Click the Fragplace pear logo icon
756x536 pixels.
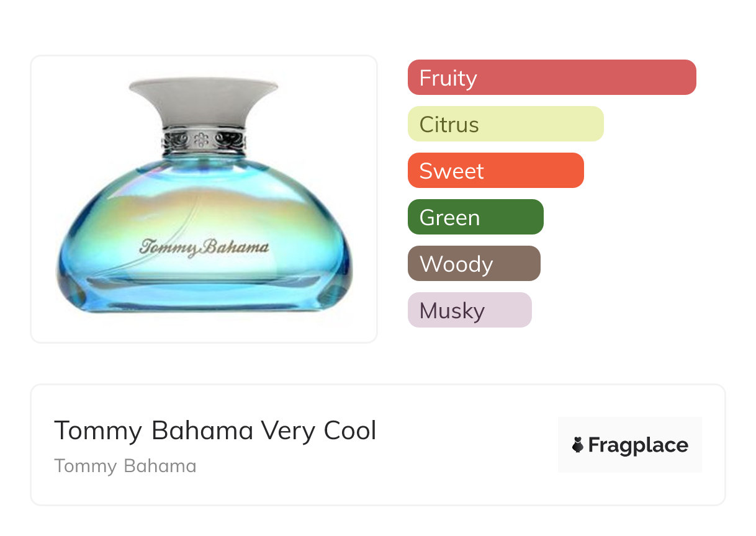578,445
